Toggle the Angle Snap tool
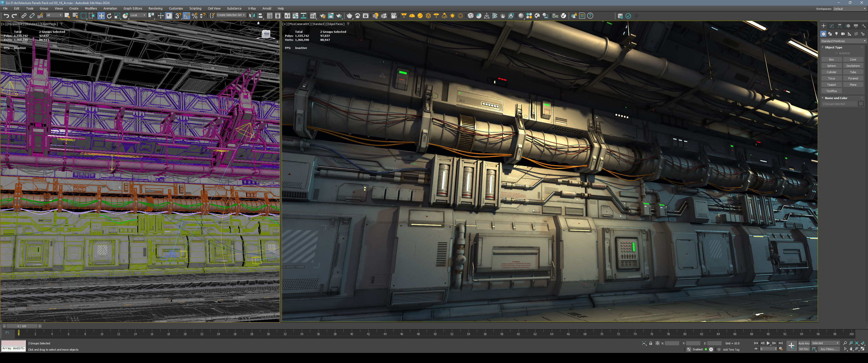The height and width of the screenshot is (363, 868). point(186,16)
